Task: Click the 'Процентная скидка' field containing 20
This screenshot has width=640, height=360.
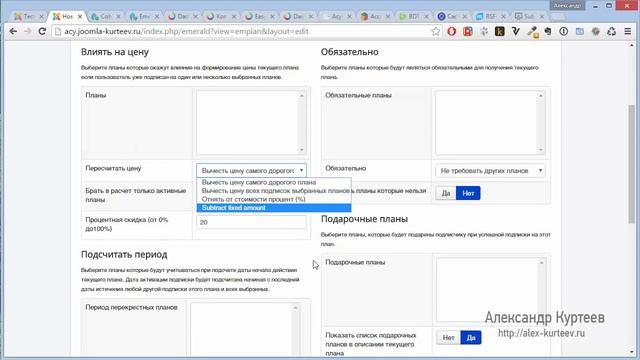Action: click(x=251, y=222)
